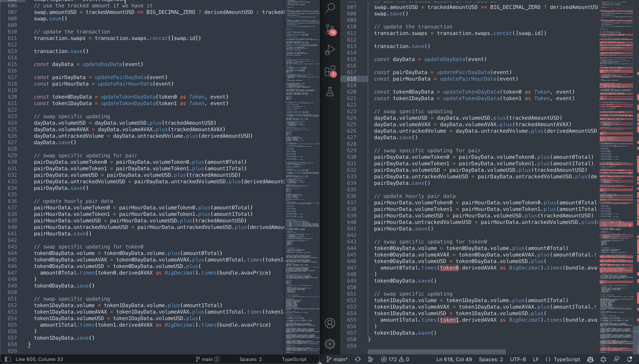Click the main branch indicator in Sublime
The width and height of the screenshot is (639, 364).
(x=207, y=359)
